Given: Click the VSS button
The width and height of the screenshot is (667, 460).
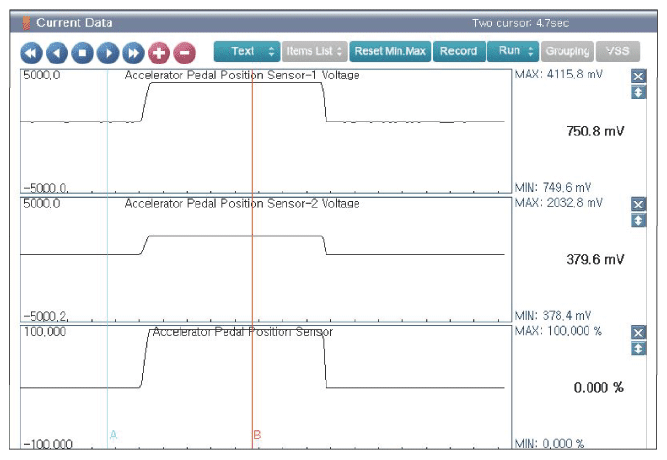Looking at the screenshot, I should click(618, 51).
